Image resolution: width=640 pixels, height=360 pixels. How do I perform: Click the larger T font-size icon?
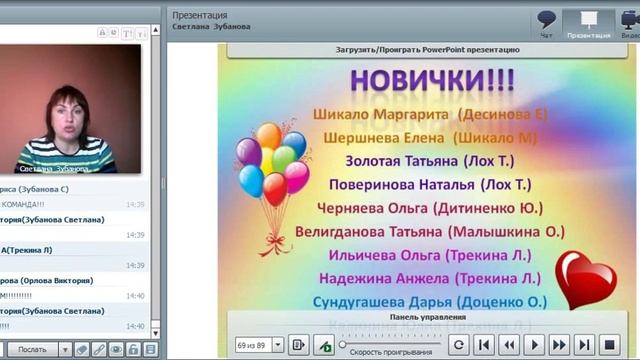[x=128, y=33]
